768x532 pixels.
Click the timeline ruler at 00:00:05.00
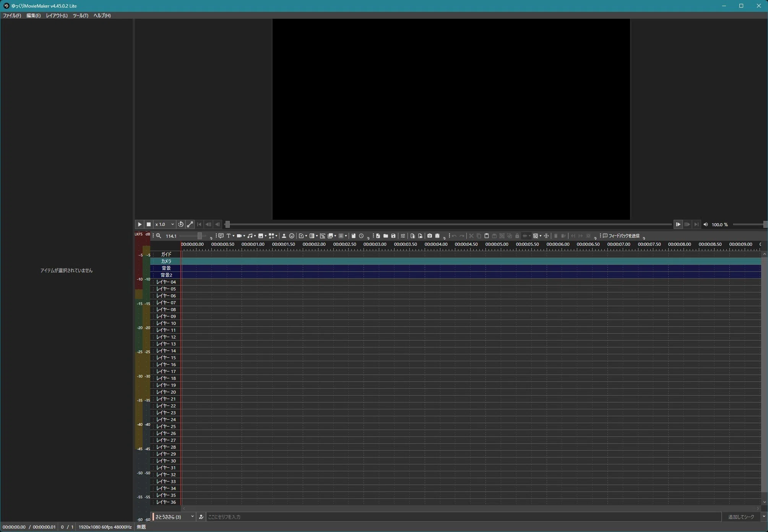pyautogui.click(x=497, y=244)
